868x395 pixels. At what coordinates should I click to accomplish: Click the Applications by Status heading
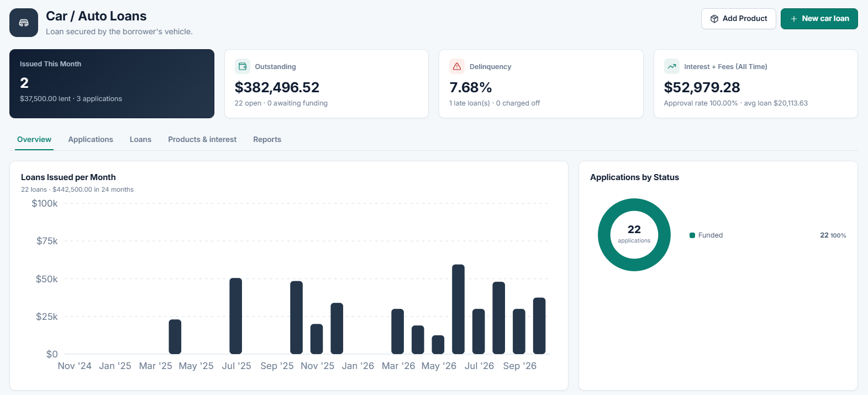634,177
